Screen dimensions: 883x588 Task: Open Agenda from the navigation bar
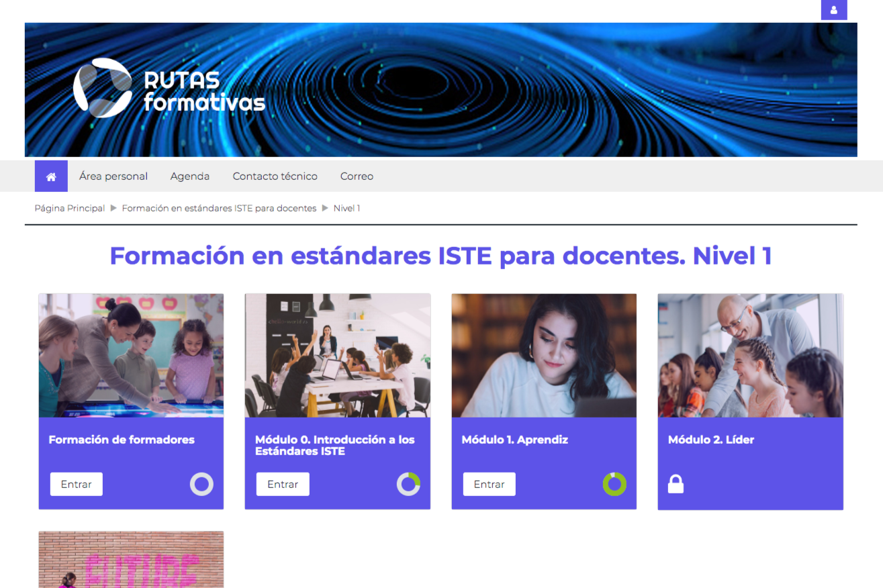pyautogui.click(x=189, y=177)
